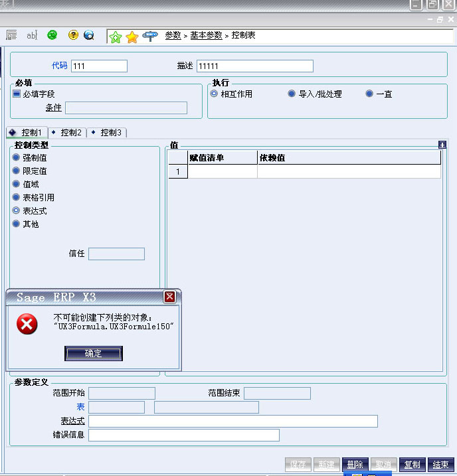Screen dimensions: 457x476
Task: Close the Sage ERP X3 error dialog
Action: click(169, 297)
